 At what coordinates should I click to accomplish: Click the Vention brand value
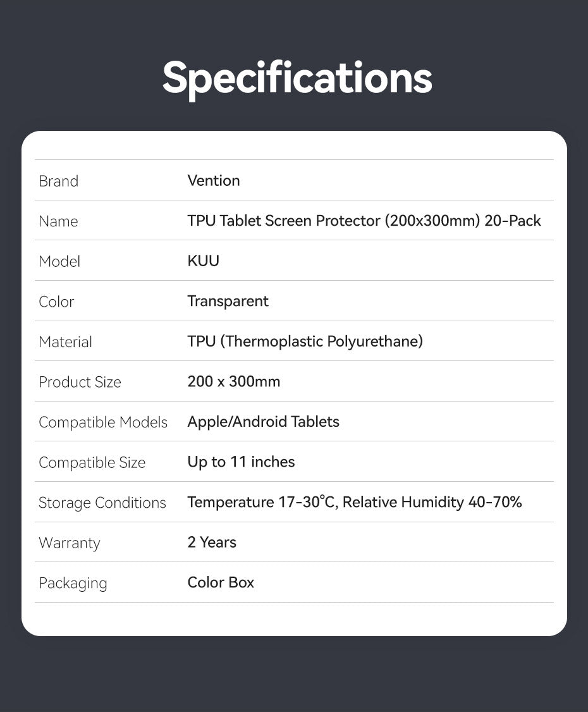(x=214, y=181)
